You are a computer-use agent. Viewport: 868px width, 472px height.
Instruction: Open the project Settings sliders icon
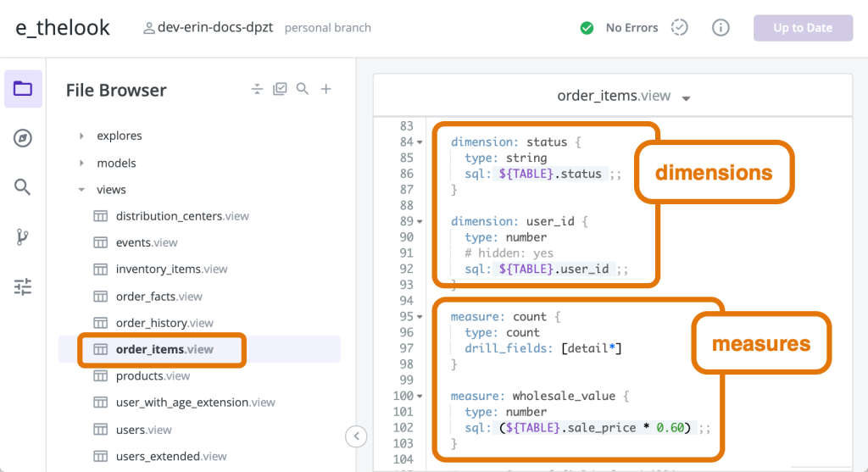23,287
